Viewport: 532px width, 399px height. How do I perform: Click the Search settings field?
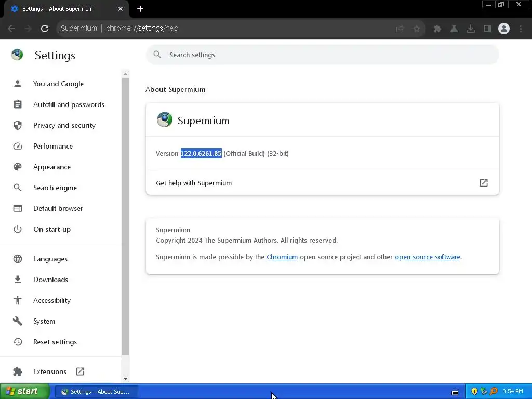click(322, 55)
